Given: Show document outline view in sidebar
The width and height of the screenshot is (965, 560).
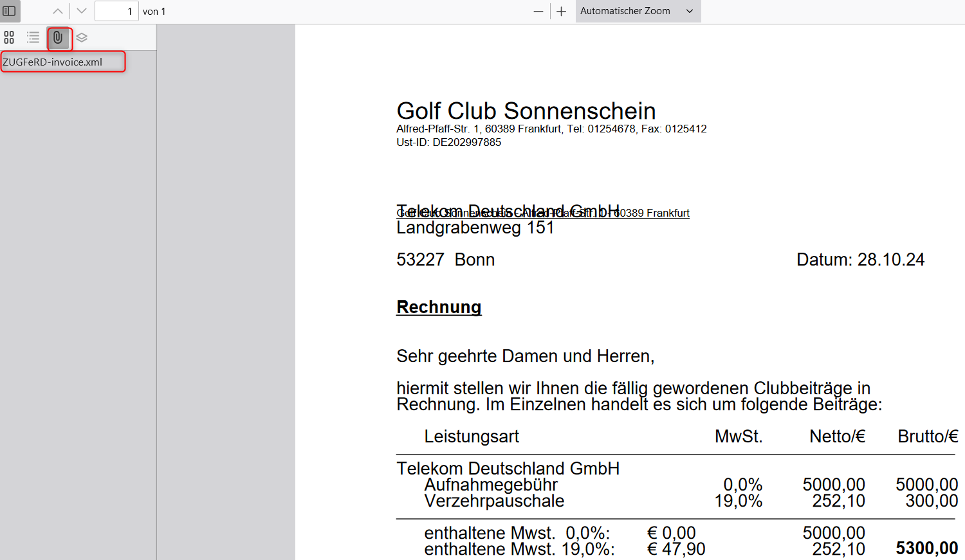Looking at the screenshot, I should pos(33,37).
